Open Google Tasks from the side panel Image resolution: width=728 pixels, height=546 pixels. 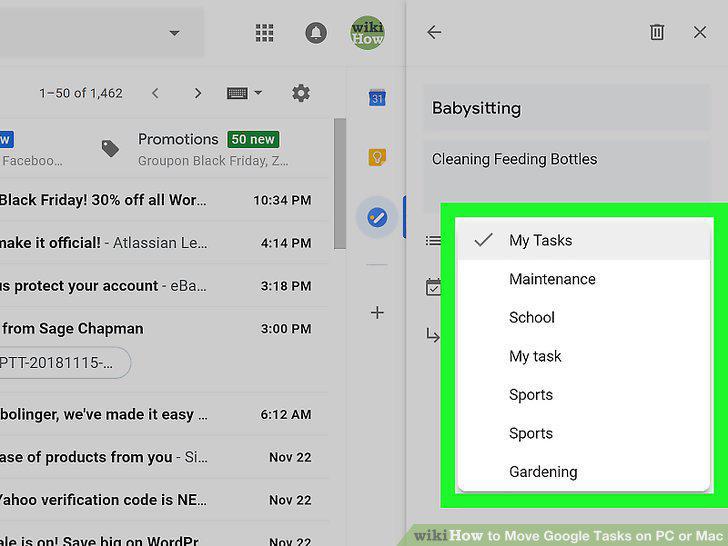(x=377, y=217)
